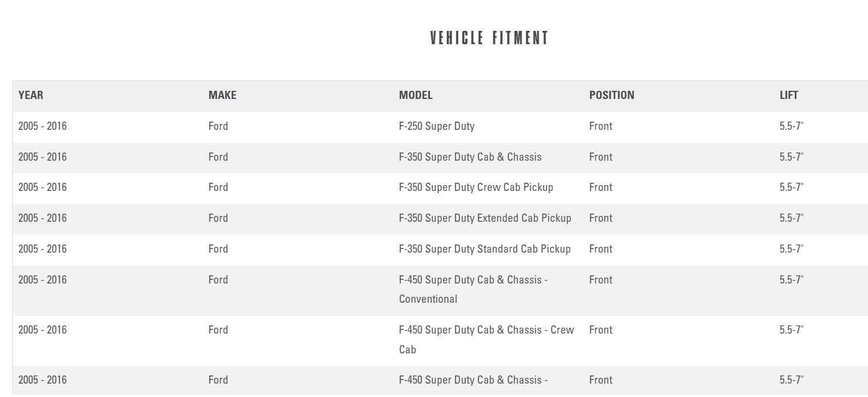Click Ford in the F-350 Crew Cab Pickup row
Viewport: 868px width, 397px height.
click(x=218, y=187)
